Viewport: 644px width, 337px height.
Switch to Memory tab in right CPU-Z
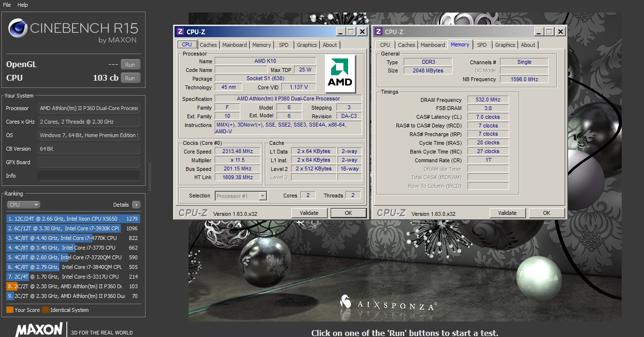point(460,44)
